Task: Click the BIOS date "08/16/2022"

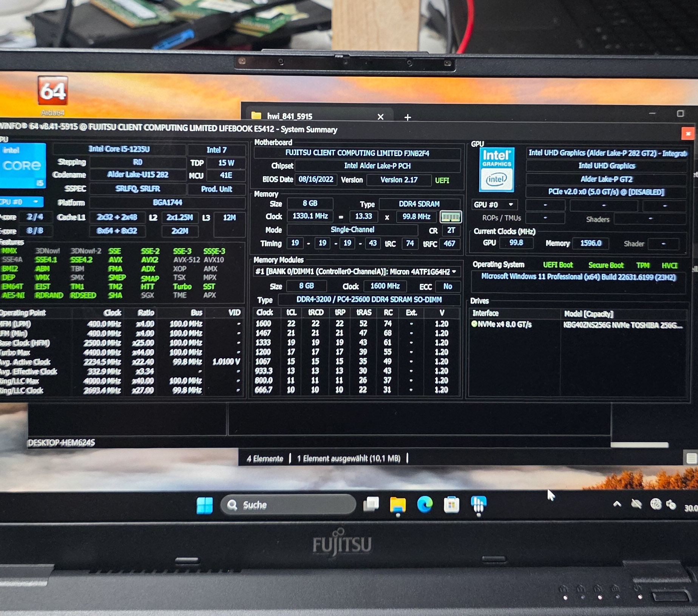Action: 316,180
